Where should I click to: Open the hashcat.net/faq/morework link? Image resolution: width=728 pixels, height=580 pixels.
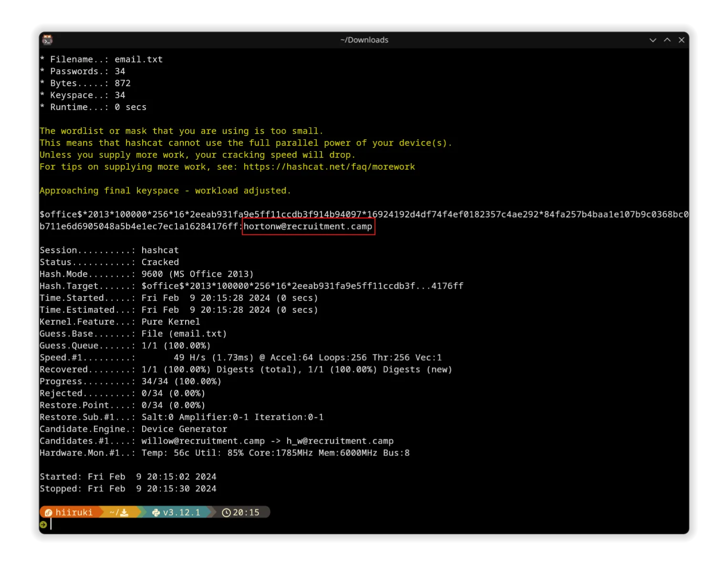tap(329, 167)
